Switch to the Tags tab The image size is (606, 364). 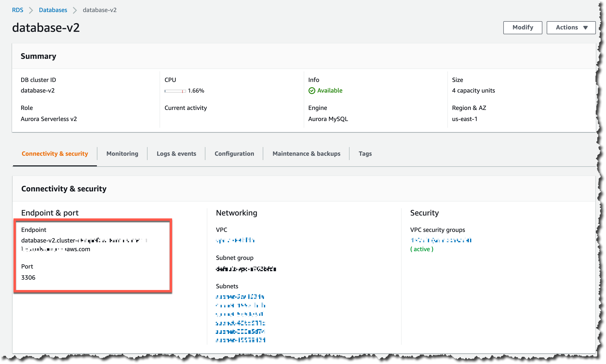click(x=365, y=154)
